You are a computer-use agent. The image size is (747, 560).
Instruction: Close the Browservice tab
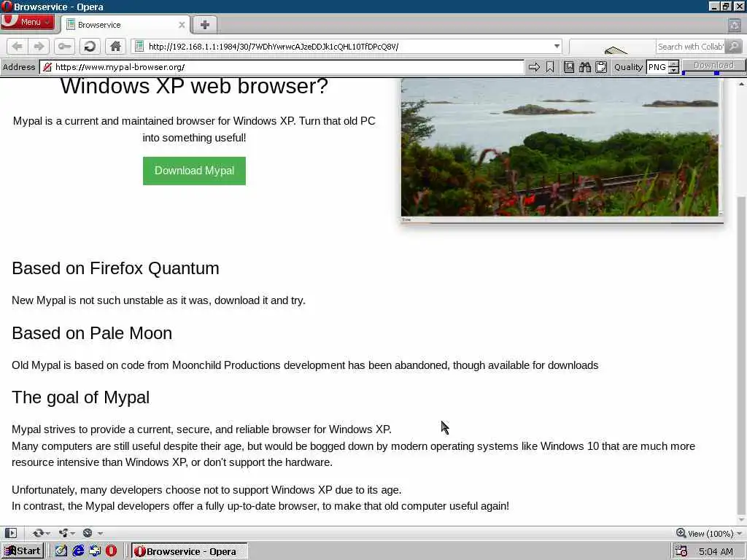(x=182, y=25)
